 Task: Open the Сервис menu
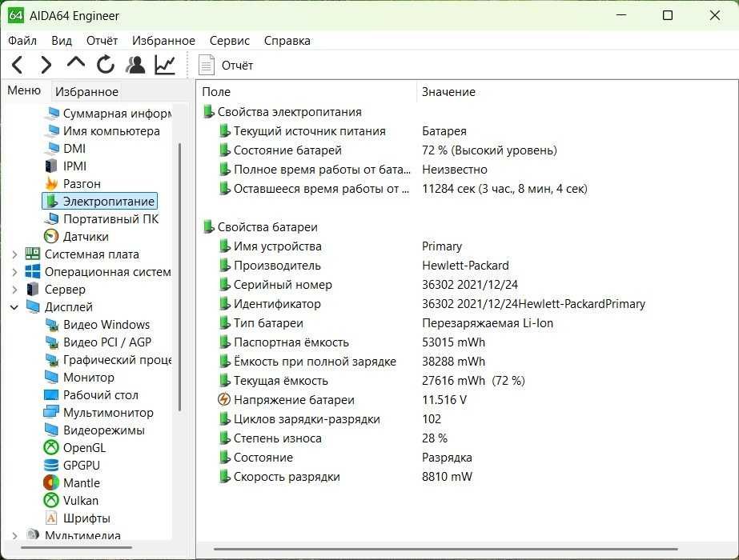230,41
